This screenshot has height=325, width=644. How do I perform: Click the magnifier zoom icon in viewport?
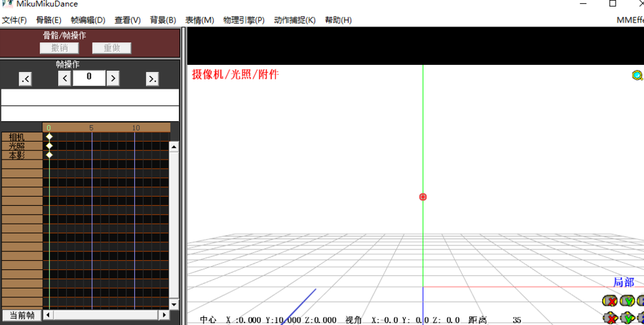(637, 75)
